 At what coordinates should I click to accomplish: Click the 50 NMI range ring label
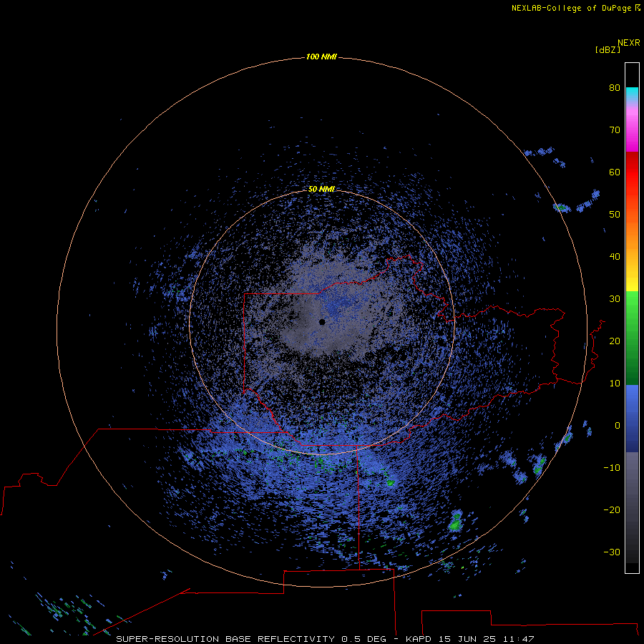point(321,190)
